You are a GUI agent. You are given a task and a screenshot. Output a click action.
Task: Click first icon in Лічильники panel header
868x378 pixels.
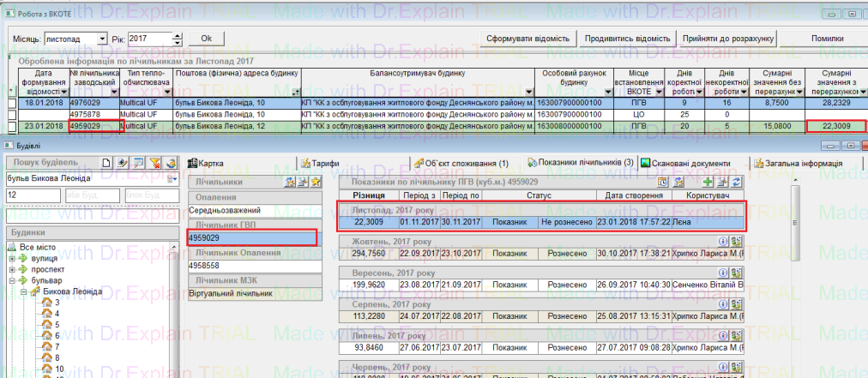[290, 182]
